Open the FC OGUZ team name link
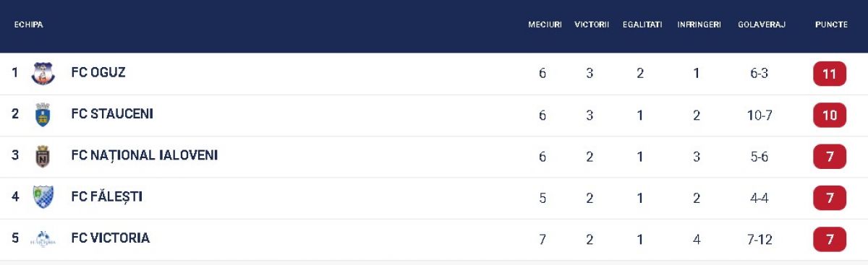This screenshot has height=265, width=868. click(x=98, y=73)
